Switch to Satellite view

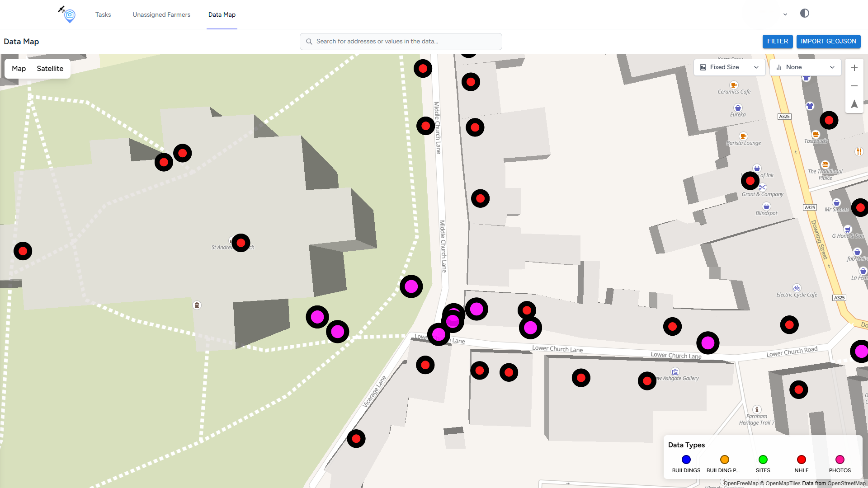50,69
